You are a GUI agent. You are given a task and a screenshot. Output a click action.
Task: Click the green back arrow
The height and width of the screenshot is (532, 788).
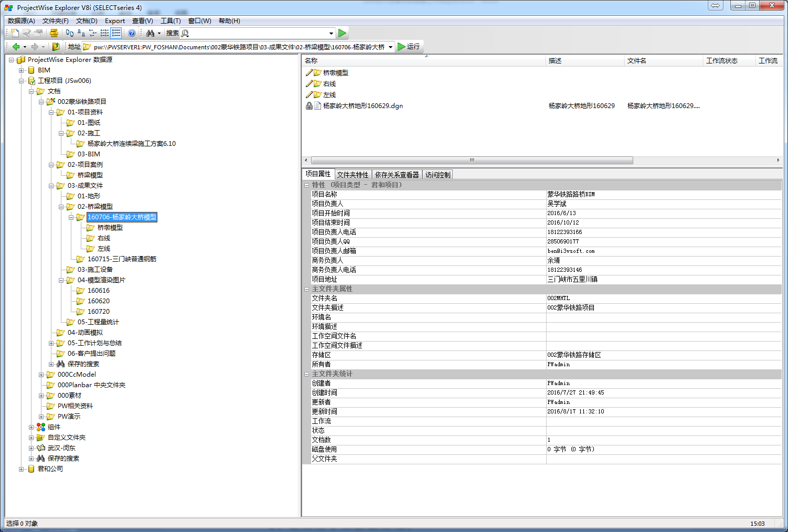pyautogui.click(x=16, y=47)
